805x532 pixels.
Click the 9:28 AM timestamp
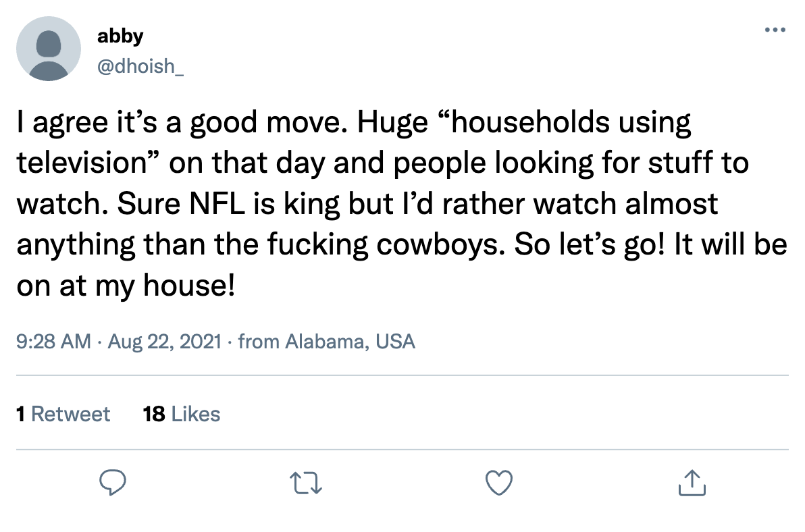point(53,342)
